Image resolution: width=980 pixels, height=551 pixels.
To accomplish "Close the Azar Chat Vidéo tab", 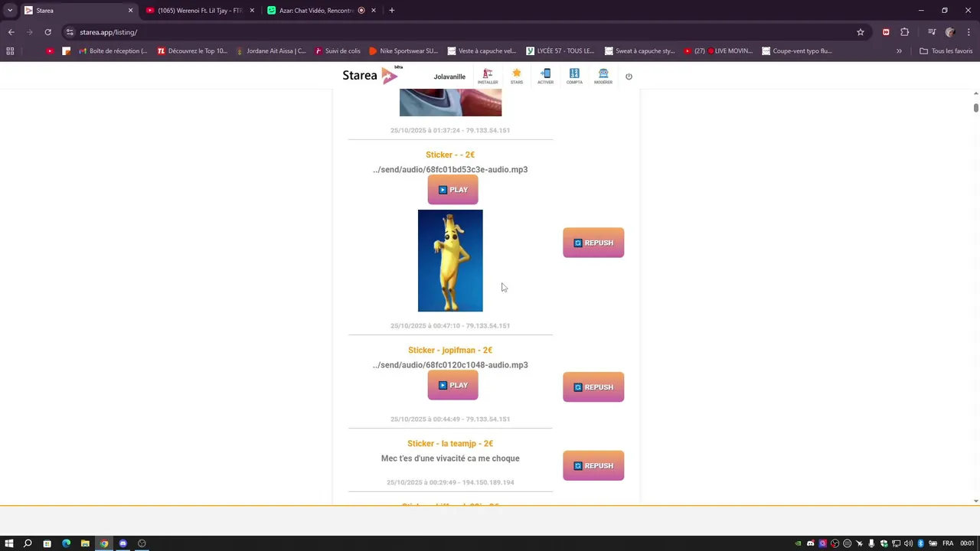I will pos(374,11).
